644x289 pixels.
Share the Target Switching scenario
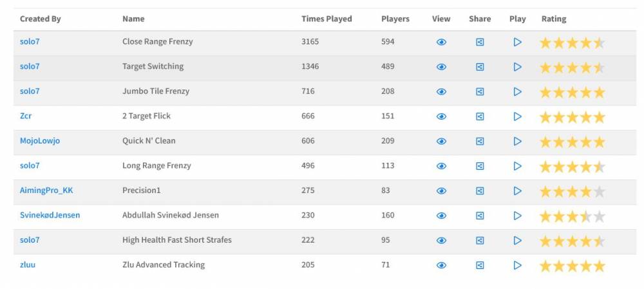click(x=480, y=67)
